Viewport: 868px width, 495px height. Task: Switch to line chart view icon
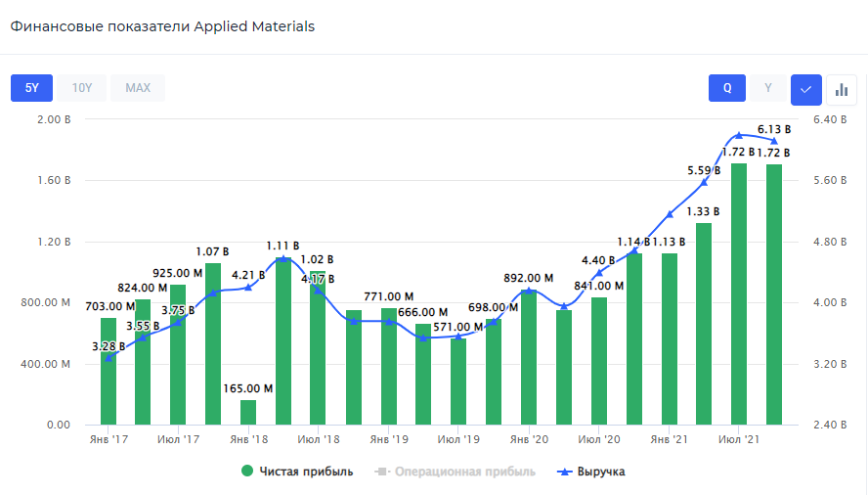click(805, 88)
